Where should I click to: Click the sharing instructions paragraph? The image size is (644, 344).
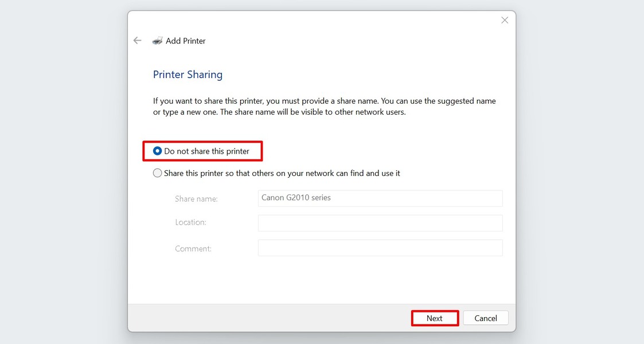click(324, 106)
